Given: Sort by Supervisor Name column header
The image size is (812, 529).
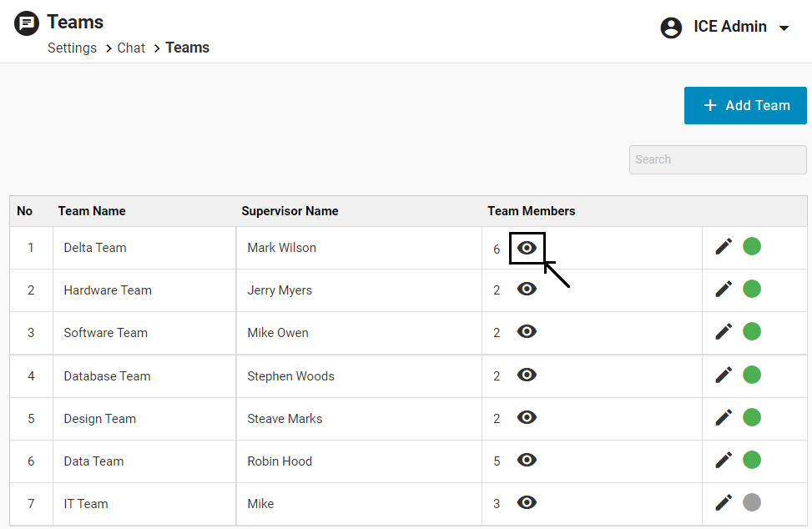Looking at the screenshot, I should pyautogui.click(x=290, y=211).
